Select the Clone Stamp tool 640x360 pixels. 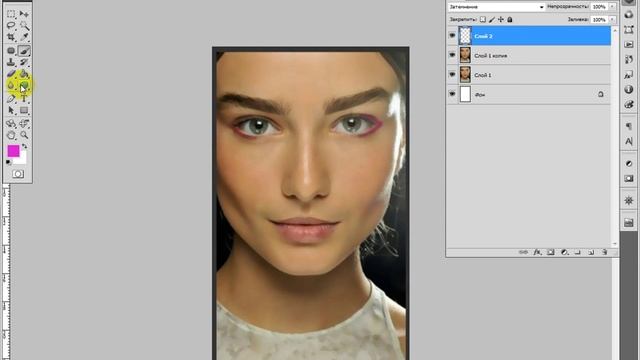[x=11, y=62]
